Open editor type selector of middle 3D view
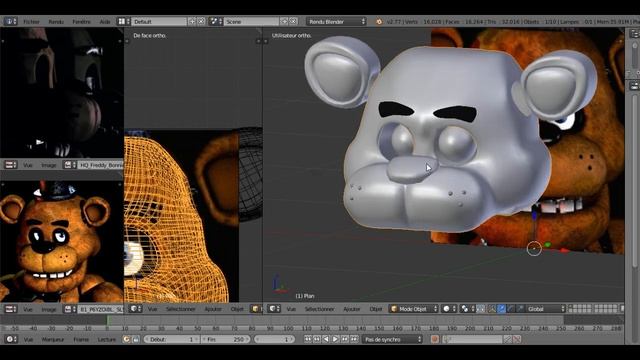Screen dimensions: 640x360 point(136,309)
